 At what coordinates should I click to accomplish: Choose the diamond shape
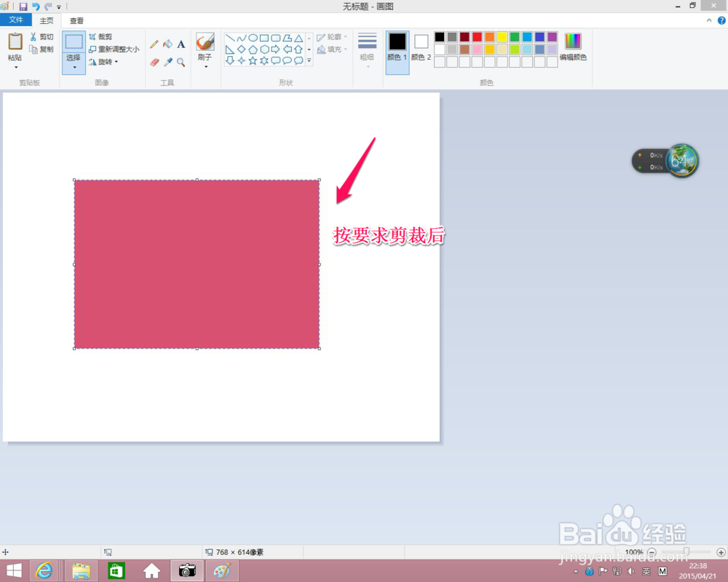coord(242,49)
